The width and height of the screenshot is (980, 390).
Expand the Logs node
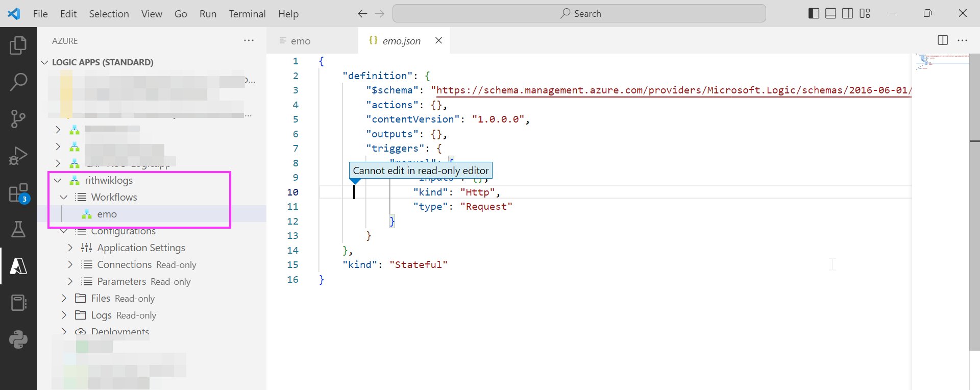[x=64, y=315]
